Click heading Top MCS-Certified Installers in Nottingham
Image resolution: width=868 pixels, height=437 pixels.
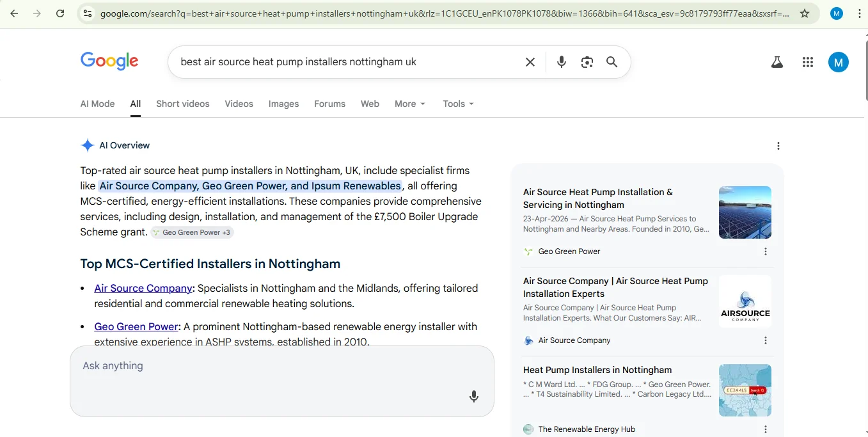click(x=210, y=264)
